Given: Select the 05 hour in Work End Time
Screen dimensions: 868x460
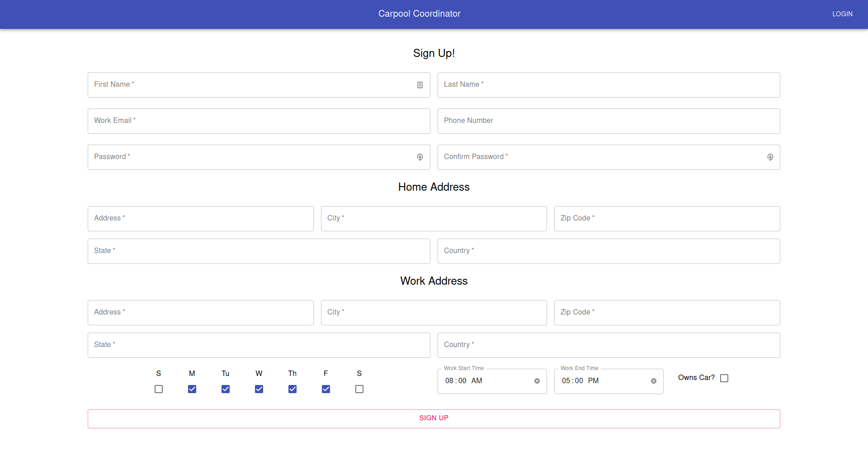Looking at the screenshot, I should click(x=566, y=381).
